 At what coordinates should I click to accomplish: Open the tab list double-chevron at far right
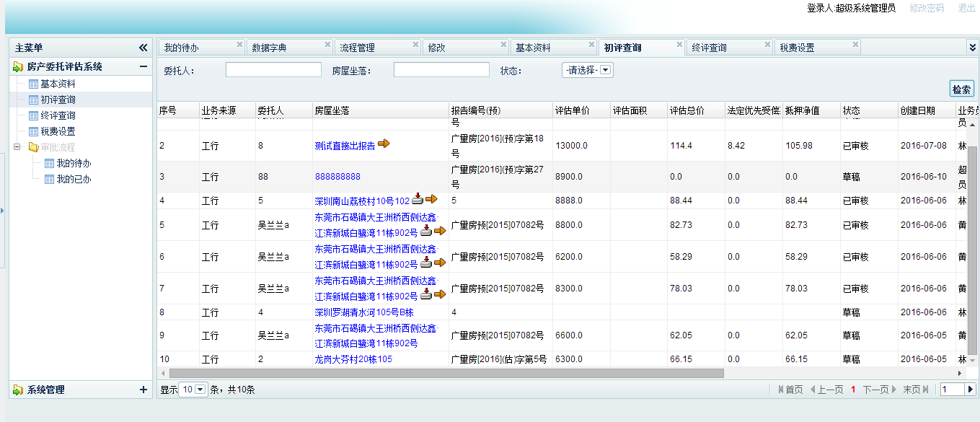tap(972, 47)
